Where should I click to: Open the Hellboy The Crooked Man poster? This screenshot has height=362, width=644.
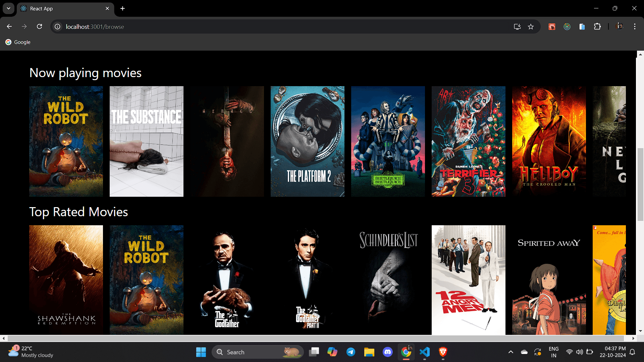549,141
